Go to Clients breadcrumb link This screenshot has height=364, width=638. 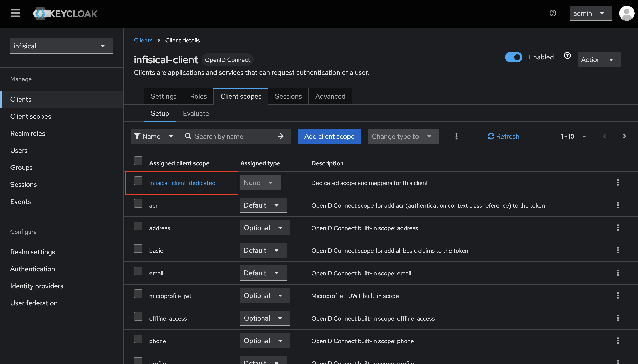tap(143, 40)
